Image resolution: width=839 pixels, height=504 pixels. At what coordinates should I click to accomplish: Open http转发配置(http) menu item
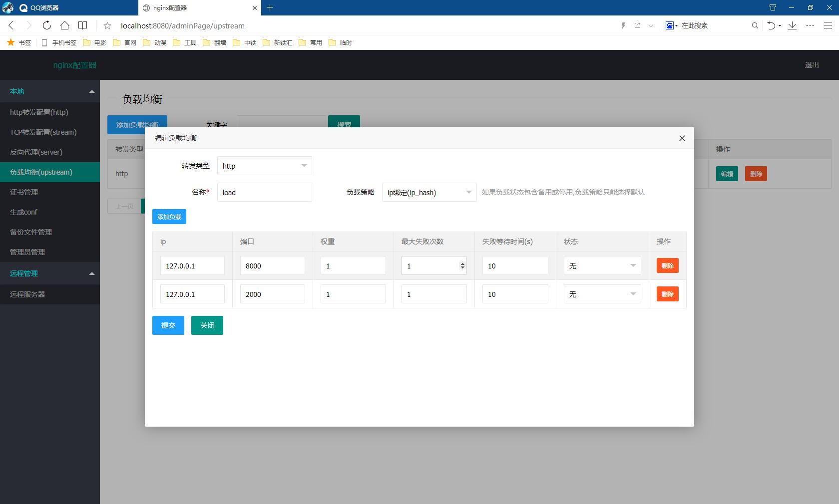click(50, 112)
